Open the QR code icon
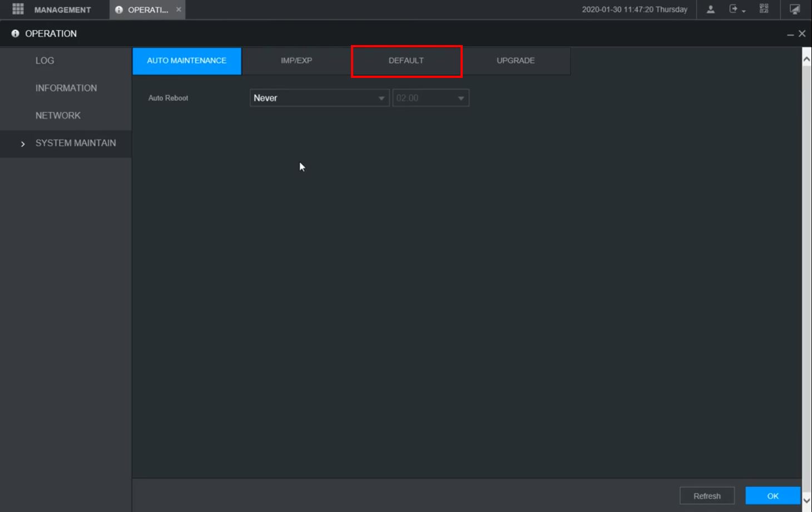The height and width of the screenshot is (512, 812). 764,9
